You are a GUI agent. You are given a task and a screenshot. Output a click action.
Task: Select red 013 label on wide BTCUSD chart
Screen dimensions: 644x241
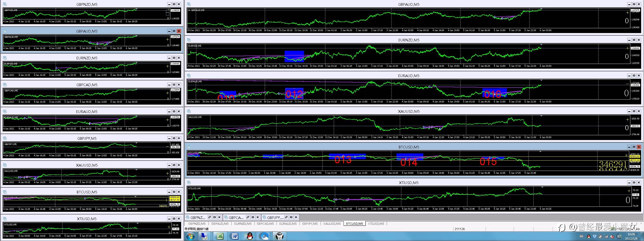click(x=343, y=160)
